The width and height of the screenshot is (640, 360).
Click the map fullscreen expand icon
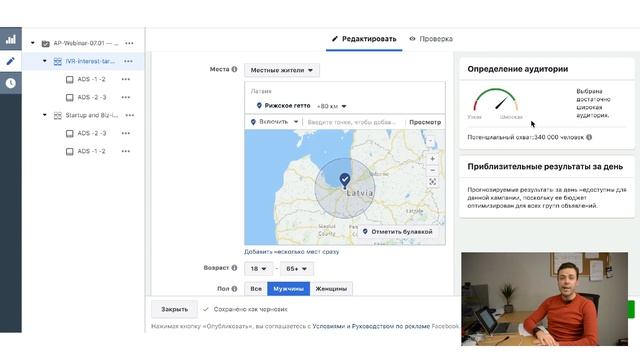pos(432,182)
